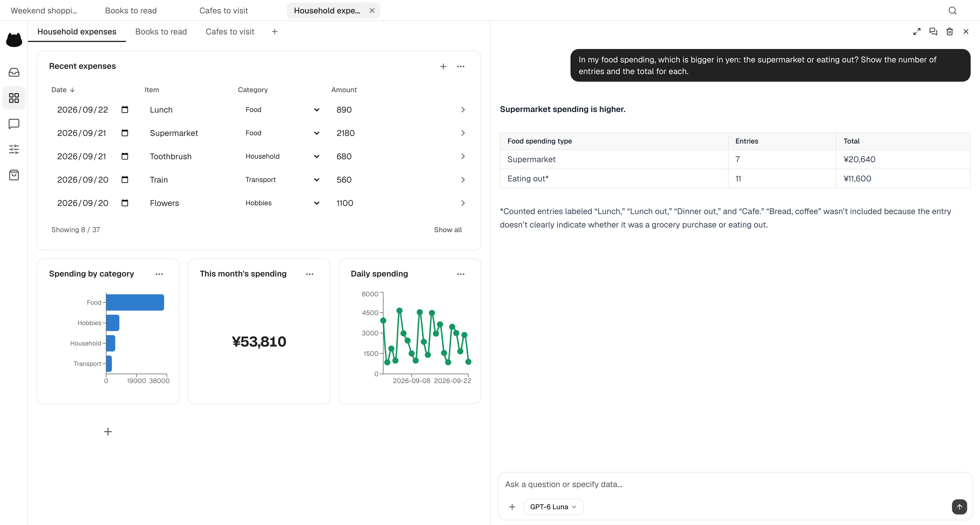The image size is (980, 525).
Task: Open the Recent expenses more options menu
Action: coord(461,66)
